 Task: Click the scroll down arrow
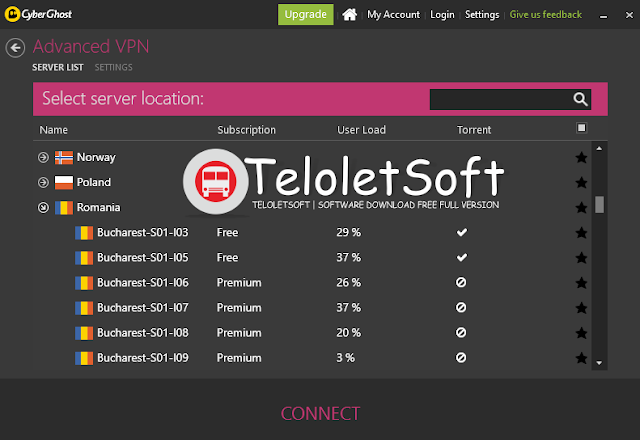point(599,363)
